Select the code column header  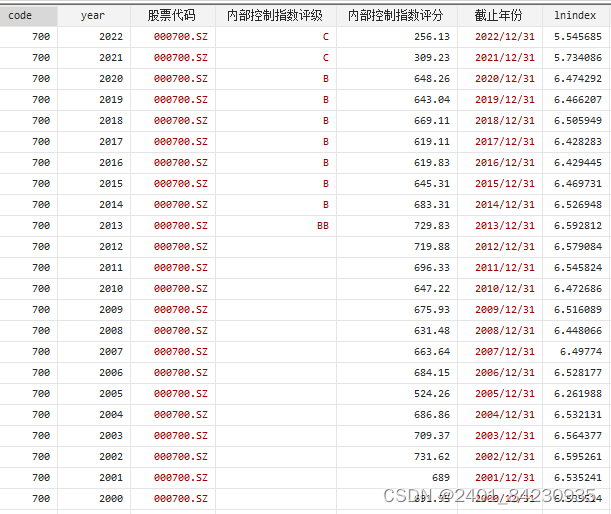point(28,16)
